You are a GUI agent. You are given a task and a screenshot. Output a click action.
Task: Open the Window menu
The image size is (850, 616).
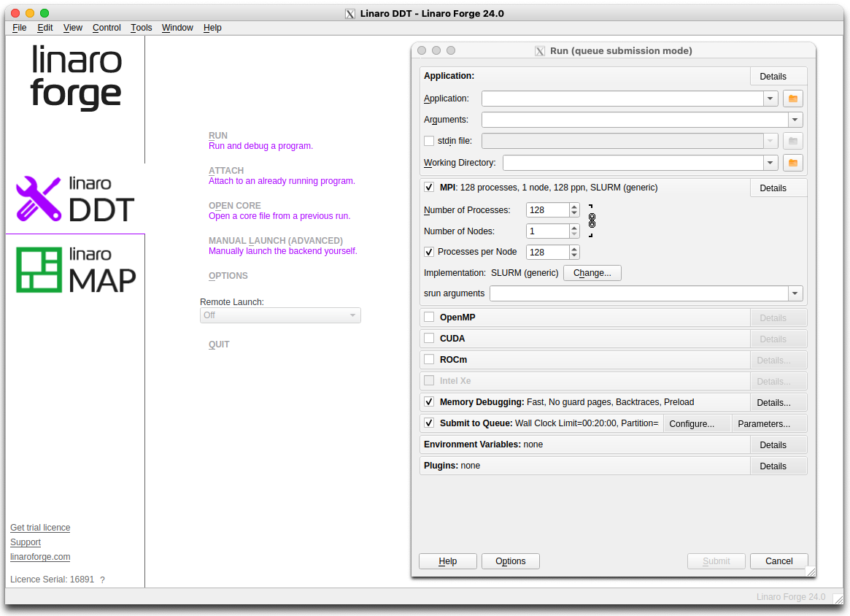(x=177, y=28)
